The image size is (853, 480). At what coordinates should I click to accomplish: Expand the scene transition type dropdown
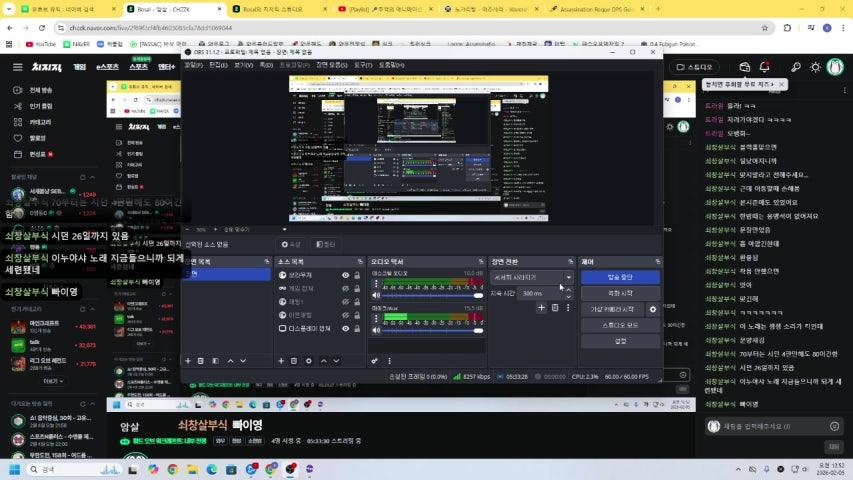[569, 277]
